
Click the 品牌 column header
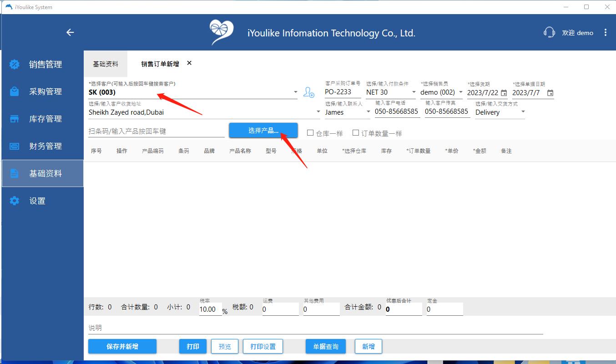pos(209,151)
